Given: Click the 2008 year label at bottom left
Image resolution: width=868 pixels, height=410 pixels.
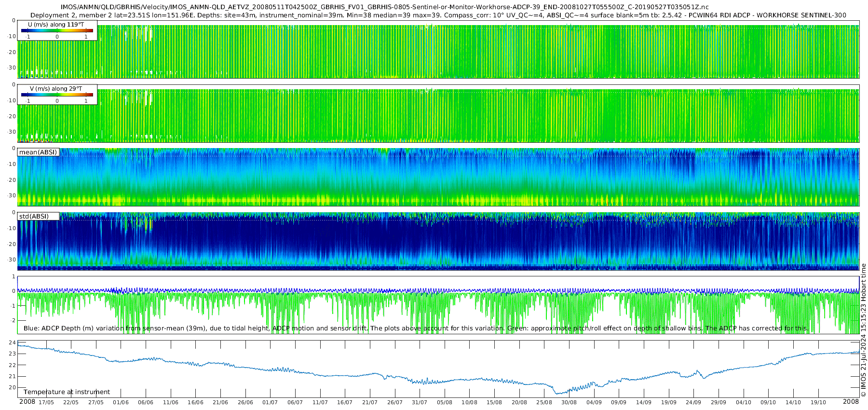Looking at the screenshot, I should pos(27,402).
